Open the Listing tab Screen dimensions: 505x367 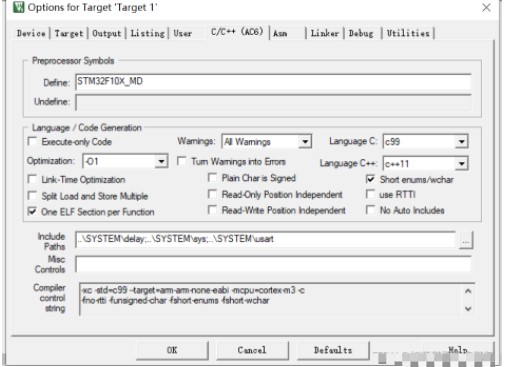coord(147,33)
